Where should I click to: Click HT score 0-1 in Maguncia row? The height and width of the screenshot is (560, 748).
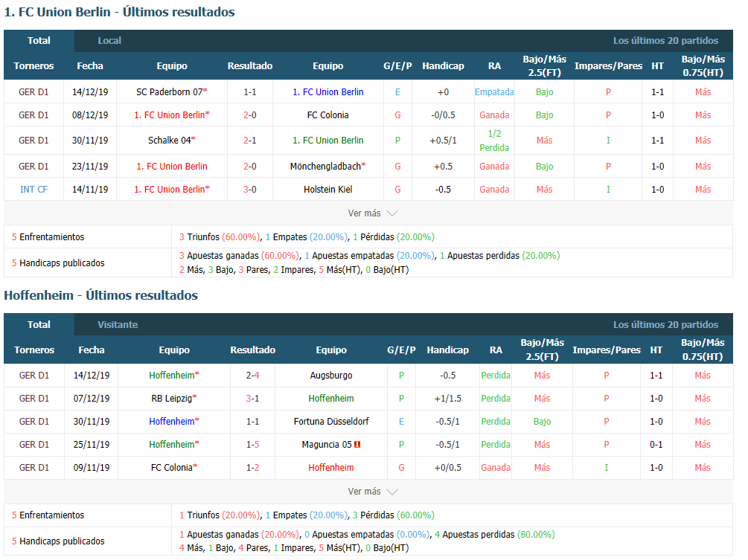coord(656,445)
